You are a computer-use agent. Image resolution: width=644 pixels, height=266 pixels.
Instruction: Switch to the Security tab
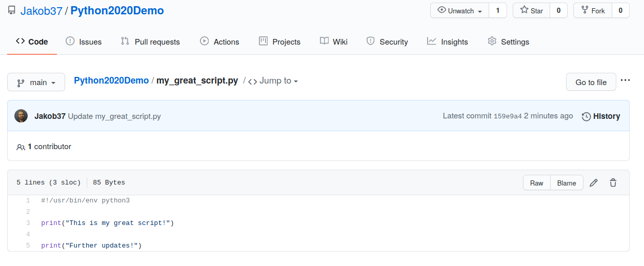387,42
